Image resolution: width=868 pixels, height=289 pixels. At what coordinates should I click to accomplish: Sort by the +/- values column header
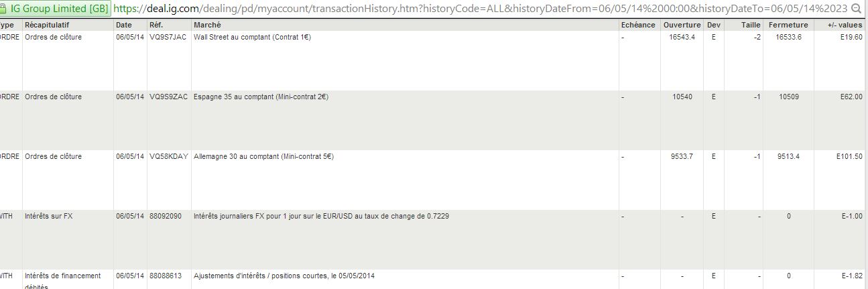click(x=845, y=25)
